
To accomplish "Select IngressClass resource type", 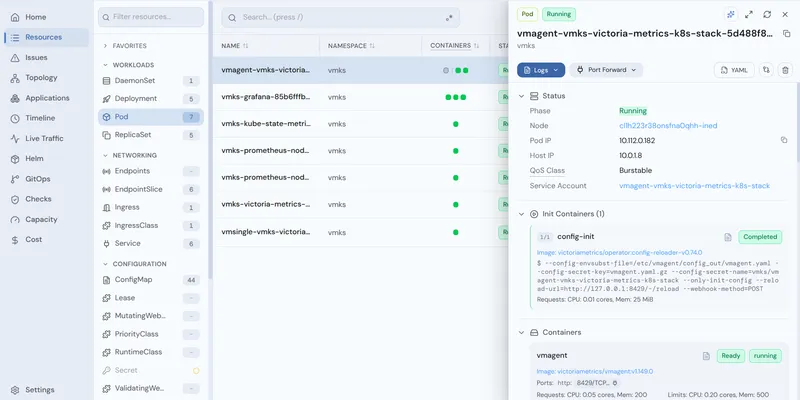I will pos(151,226).
